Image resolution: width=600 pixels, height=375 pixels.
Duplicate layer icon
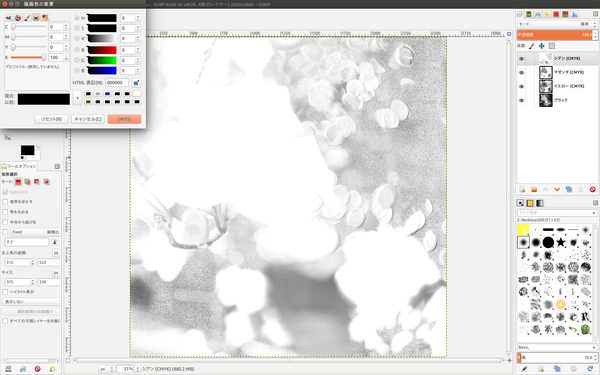(x=569, y=189)
